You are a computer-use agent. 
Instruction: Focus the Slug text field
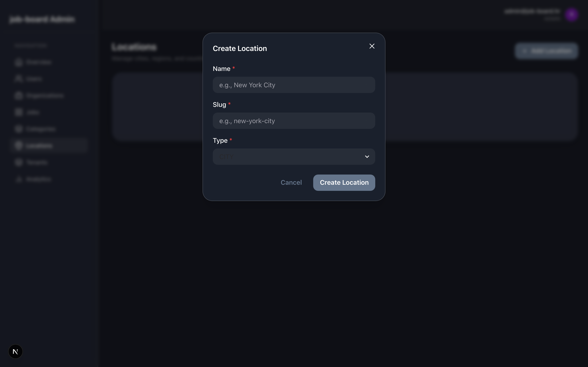click(x=294, y=121)
